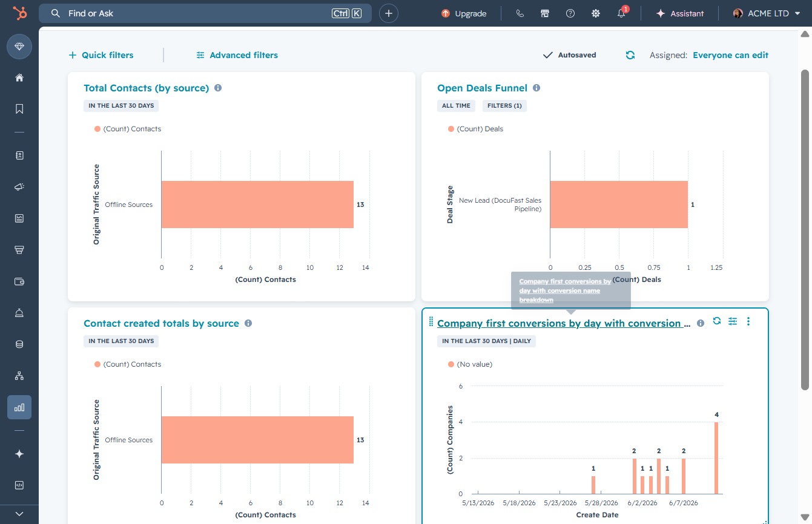Image resolution: width=812 pixels, height=524 pixels.
Task: Select the diamond icon in the sidebar
Action: tap(19, 47)
